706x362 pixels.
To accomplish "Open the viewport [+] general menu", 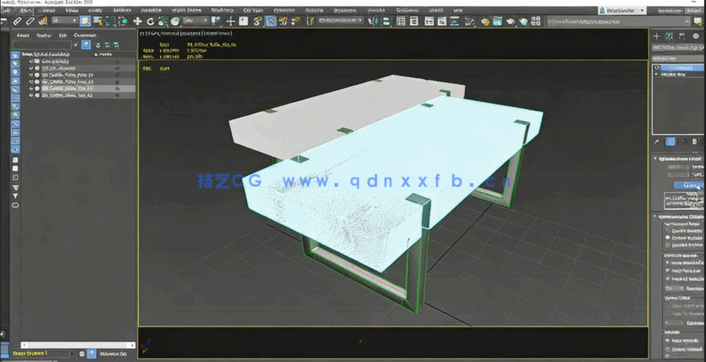I will (x=142, y=33).
